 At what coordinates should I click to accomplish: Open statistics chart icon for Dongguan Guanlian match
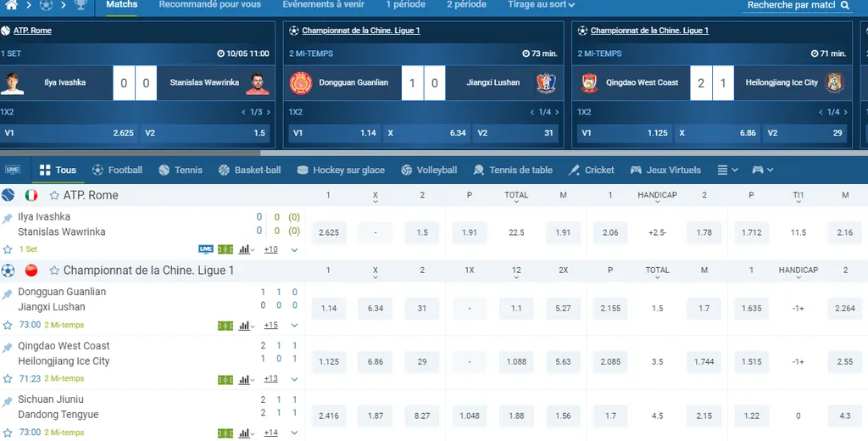[x=245, y=326]
